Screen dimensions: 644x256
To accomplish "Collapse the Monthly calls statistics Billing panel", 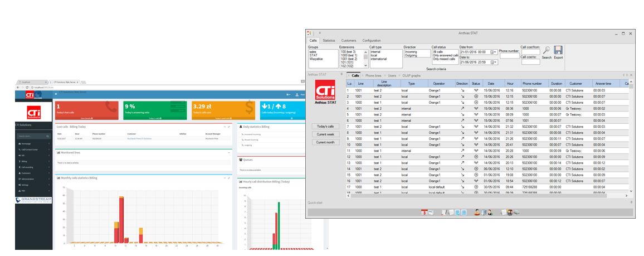I will (x=224, y=178).
